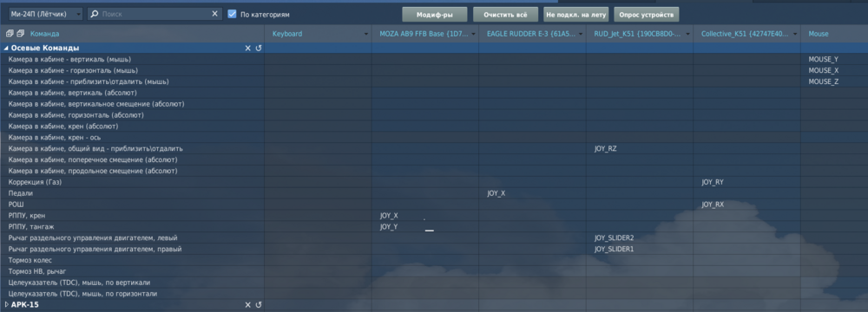The height and width of the screenshot is (312, 868).
Task: Expand the АРК-15 category
Action: 6,305
